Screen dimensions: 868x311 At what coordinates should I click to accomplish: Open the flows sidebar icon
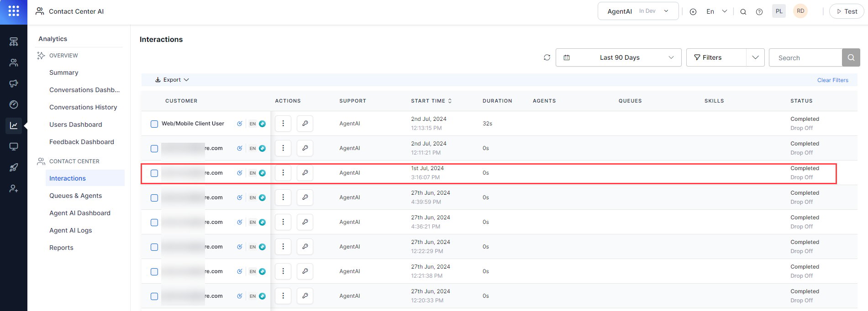pyautogui.click(x=14, y=42)
